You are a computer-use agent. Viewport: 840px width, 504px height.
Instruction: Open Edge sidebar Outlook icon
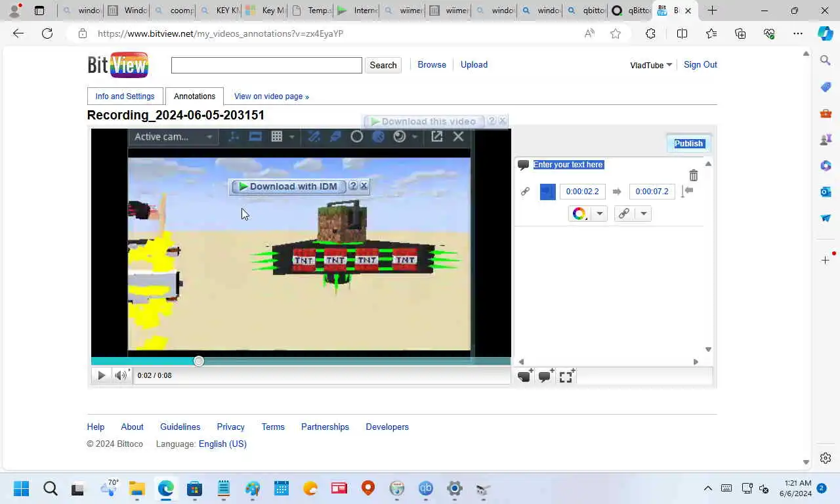click(x=826, y=192)
